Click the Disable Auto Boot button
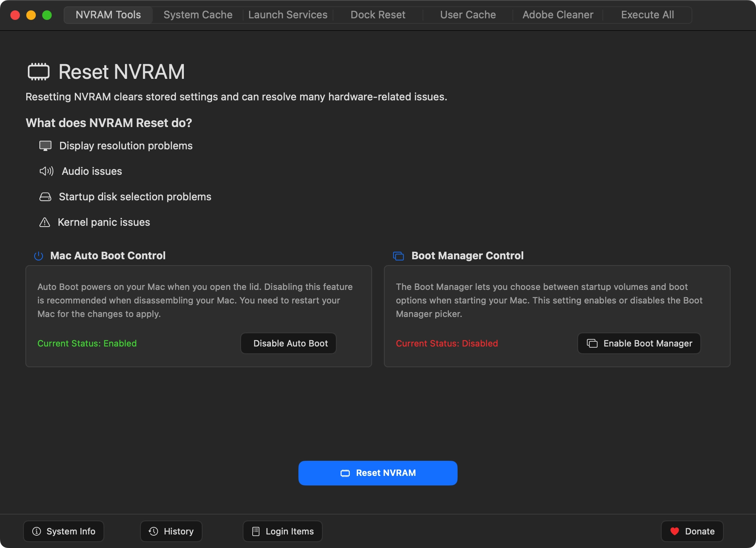Image resolution: width=756 pixels, height=548 pixels. tap(288, 343)
